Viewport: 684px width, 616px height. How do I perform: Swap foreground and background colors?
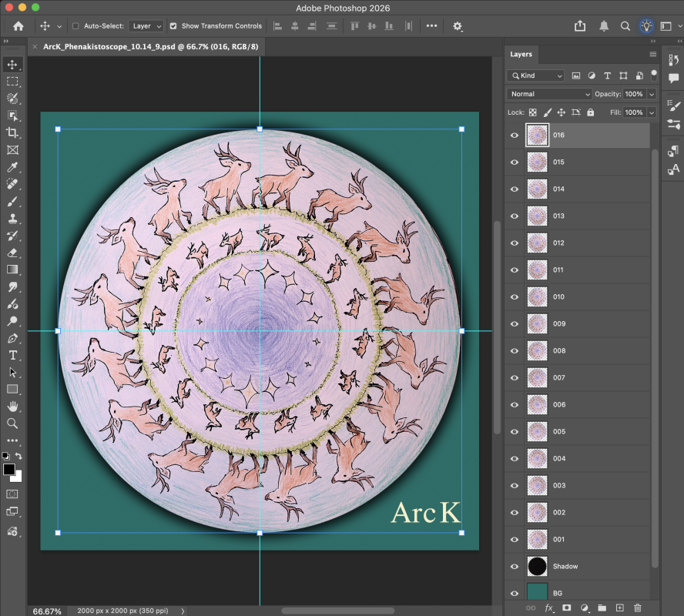pyautogui.click(x=18, y=456)
